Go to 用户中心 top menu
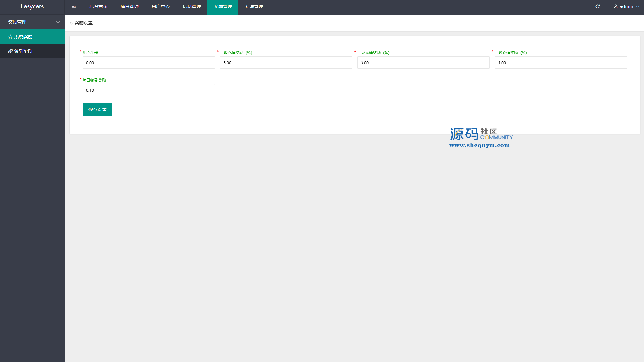The image size is (644, 362). pyautogui.click(x=161, y=6)
